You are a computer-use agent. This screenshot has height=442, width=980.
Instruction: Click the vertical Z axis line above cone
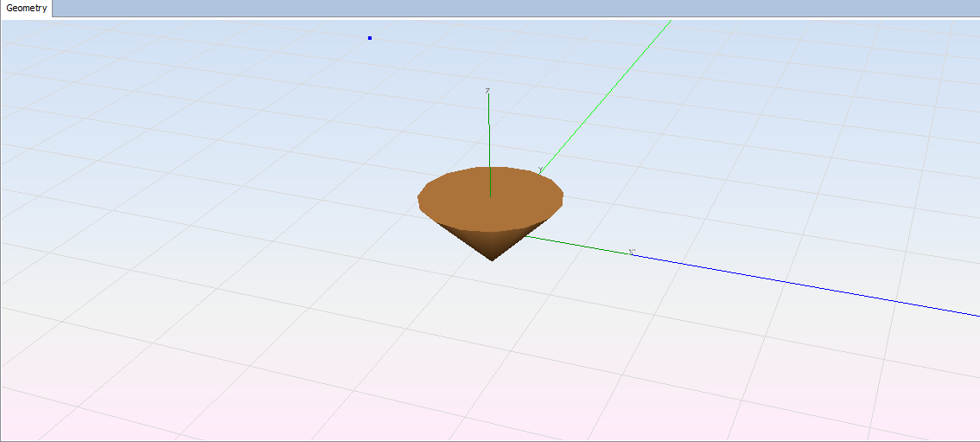(489, 138)
